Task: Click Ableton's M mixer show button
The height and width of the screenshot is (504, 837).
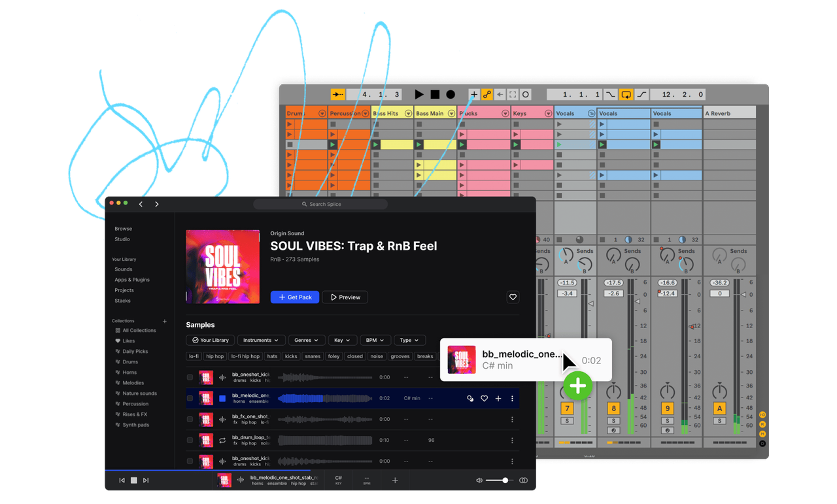Action: (762, 434)
